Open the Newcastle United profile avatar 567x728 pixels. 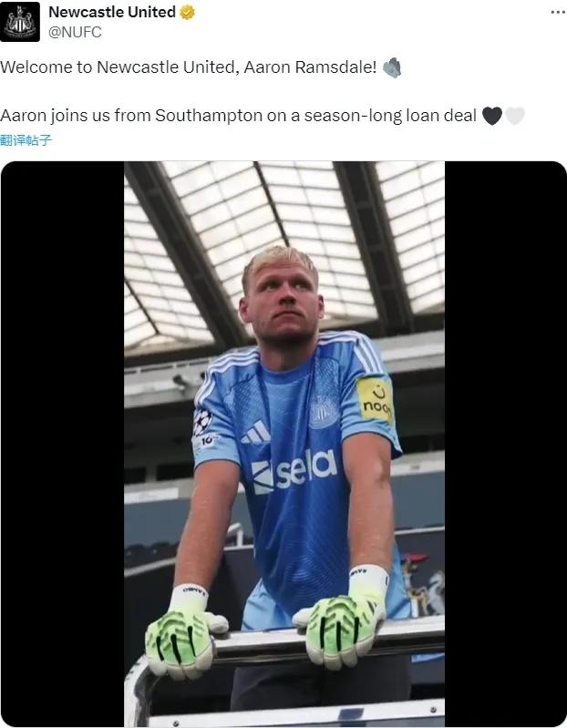pyautogui.click(x=20, y=21)
